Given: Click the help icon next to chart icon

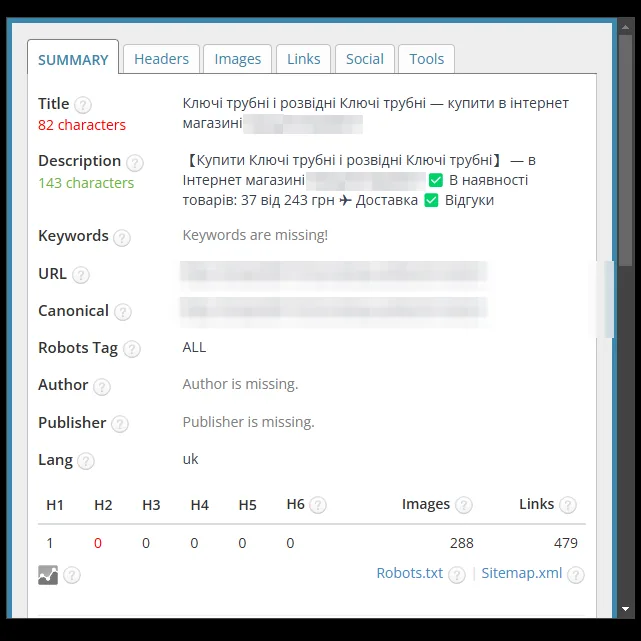Looking at the screenshot, I should coord(72,575).
